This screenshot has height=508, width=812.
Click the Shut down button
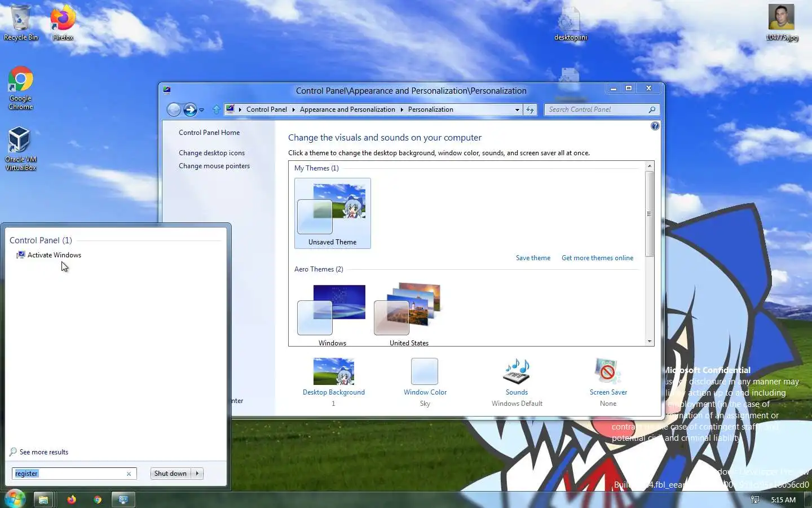point(170,474)
